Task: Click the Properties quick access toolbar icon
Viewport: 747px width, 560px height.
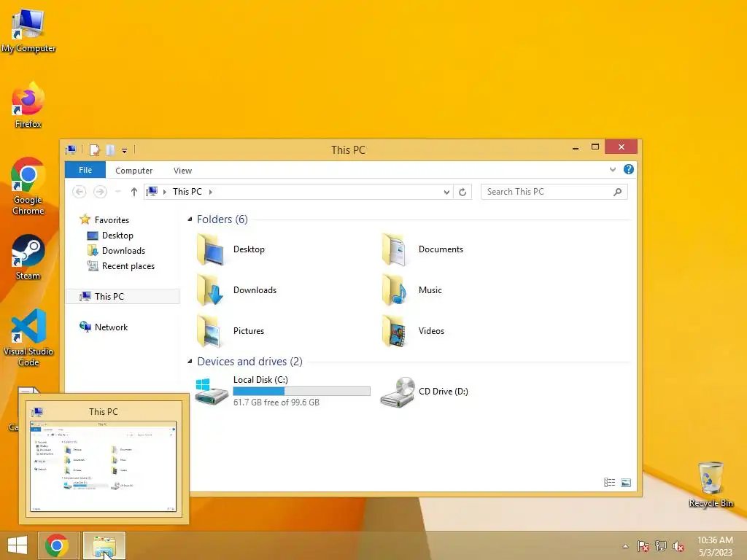Action: (x=95, y=150)
